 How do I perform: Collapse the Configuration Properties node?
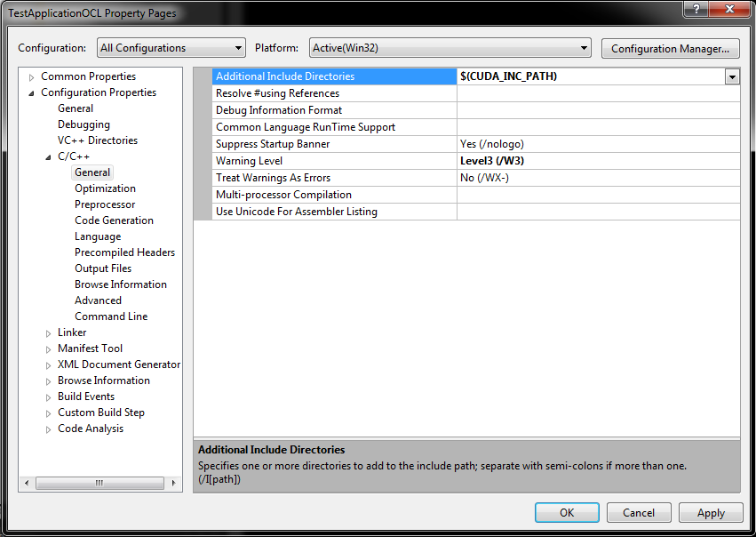31,92
